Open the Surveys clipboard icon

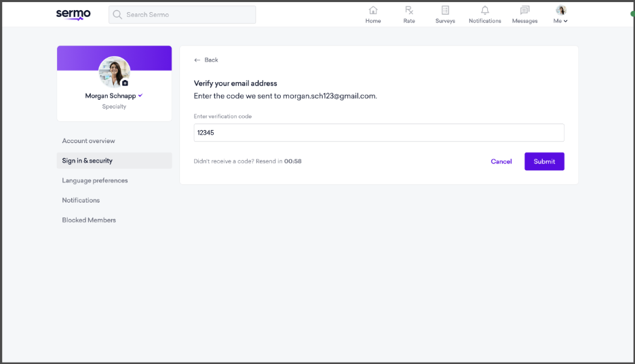point(445,10)
